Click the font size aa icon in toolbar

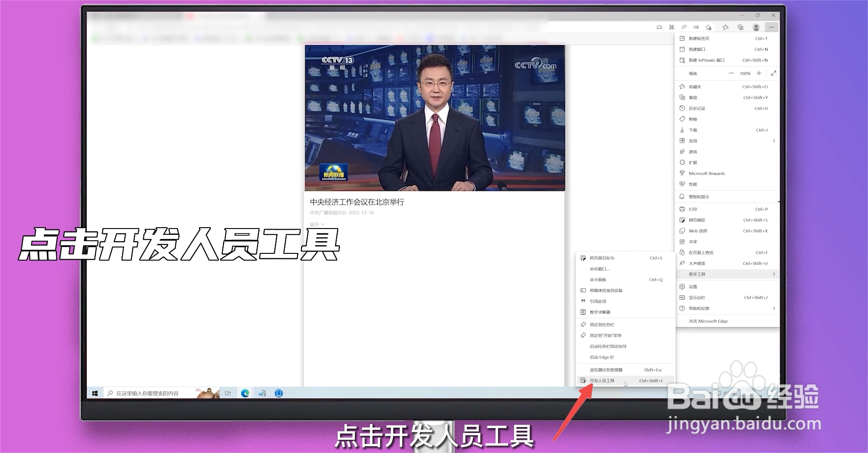click(x=696, y=27)
